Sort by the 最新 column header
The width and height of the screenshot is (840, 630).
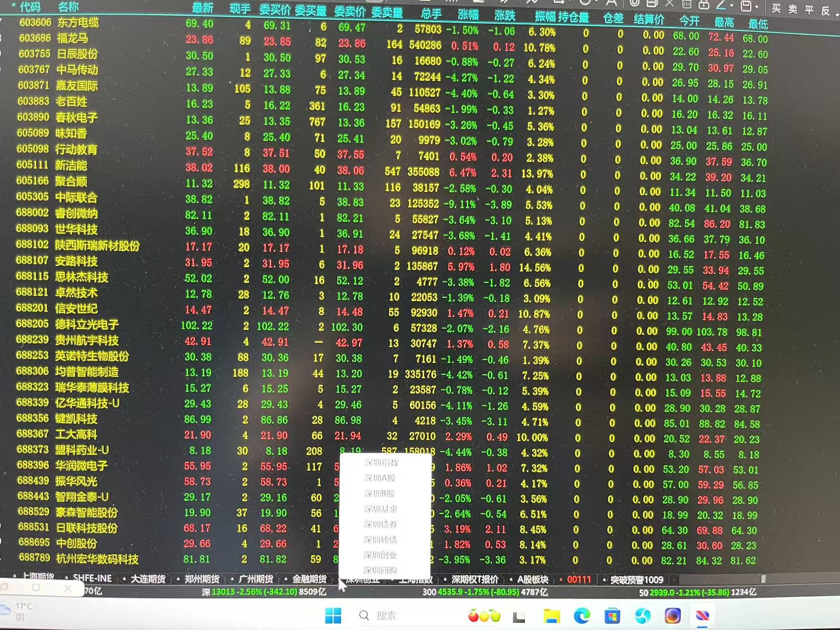point(202,8)
